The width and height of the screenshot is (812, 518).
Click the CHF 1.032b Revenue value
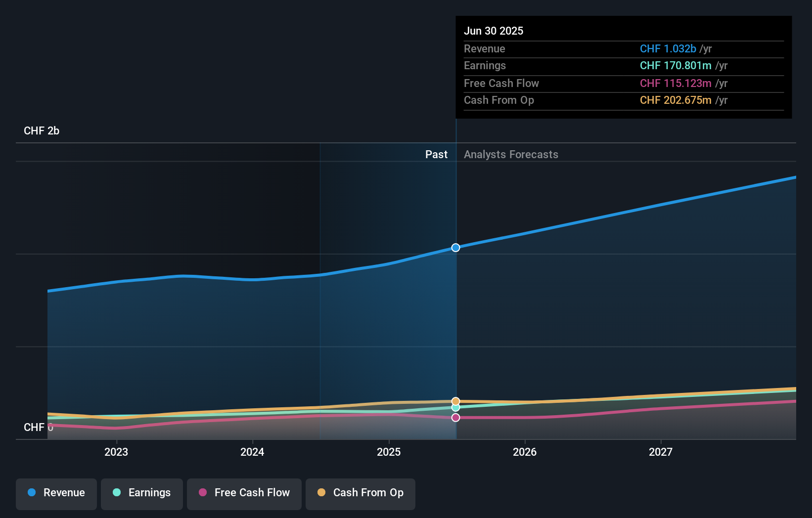click(x=669, y=49)
